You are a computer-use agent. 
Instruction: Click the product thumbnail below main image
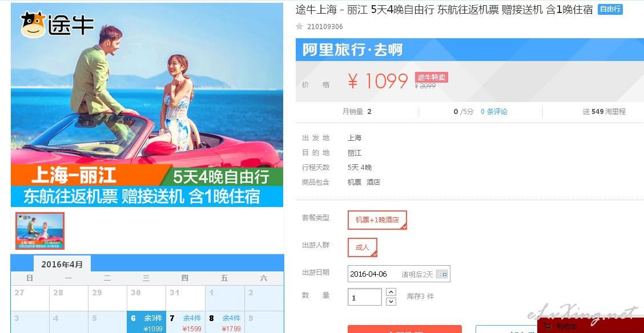(40, 231)
